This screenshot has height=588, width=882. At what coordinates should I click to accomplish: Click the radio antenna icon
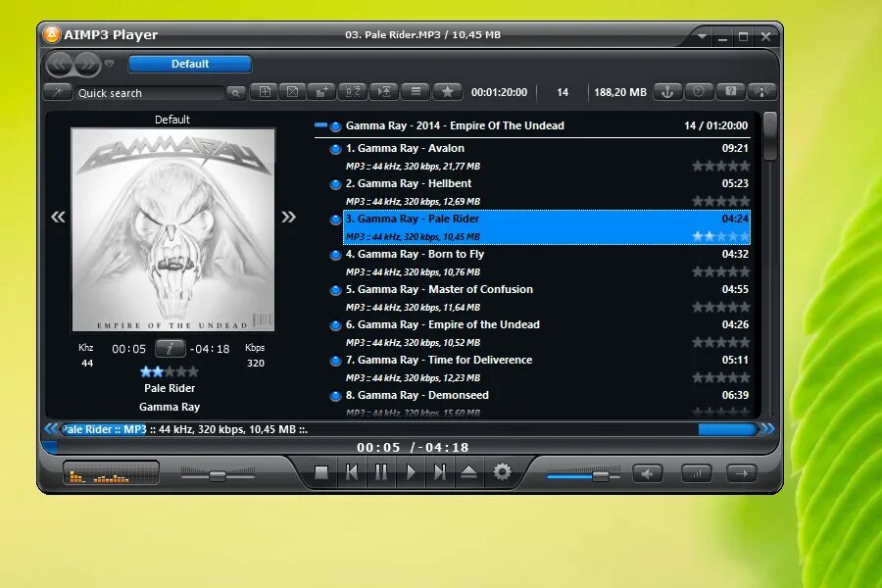pyautogui.click(x=761, y=92)
